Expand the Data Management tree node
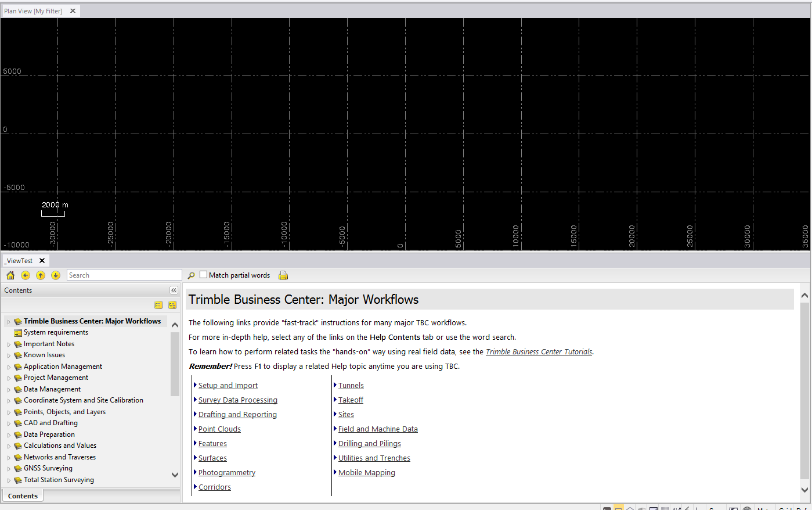The image size is (812, 510). [x=9, y=390]
